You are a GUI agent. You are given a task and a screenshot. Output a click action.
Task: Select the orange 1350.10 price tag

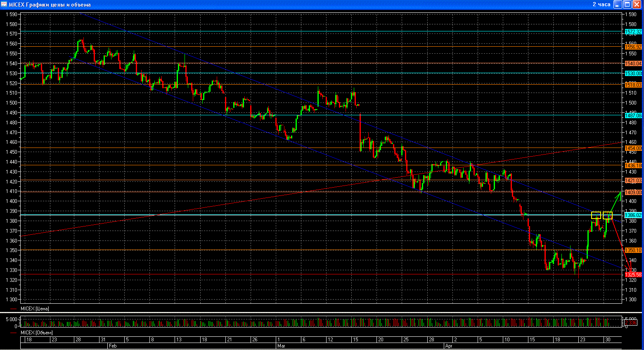633,250
